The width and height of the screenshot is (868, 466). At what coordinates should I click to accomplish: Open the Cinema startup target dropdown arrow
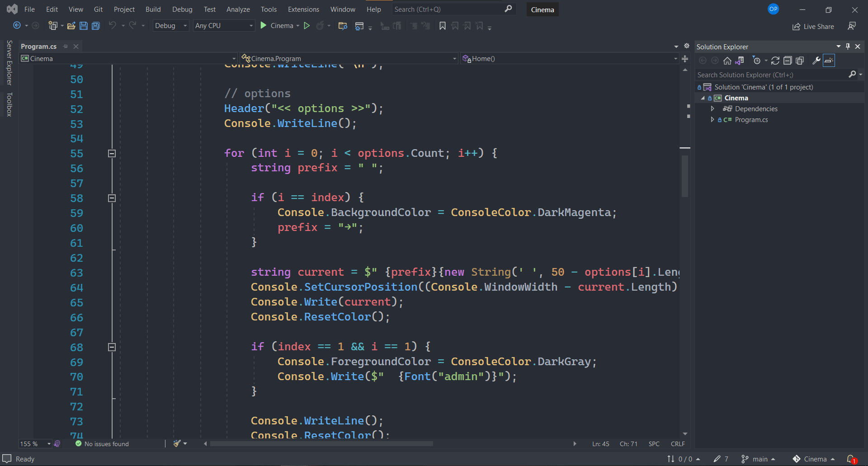(298, 26)
